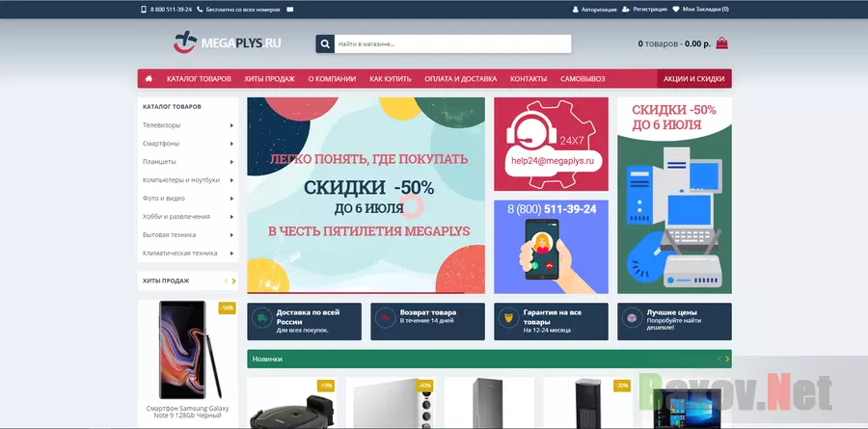Click the green computers banner Скидки -50%
Screen dimensions: 868x429
[x=674, y=196]
